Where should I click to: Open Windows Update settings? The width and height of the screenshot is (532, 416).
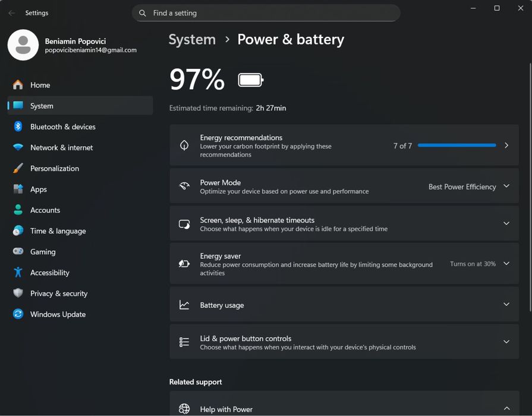[80, 314]
